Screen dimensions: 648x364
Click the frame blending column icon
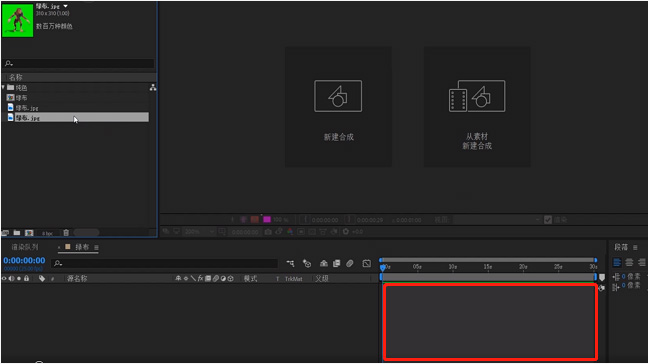(x=208, y=278)
